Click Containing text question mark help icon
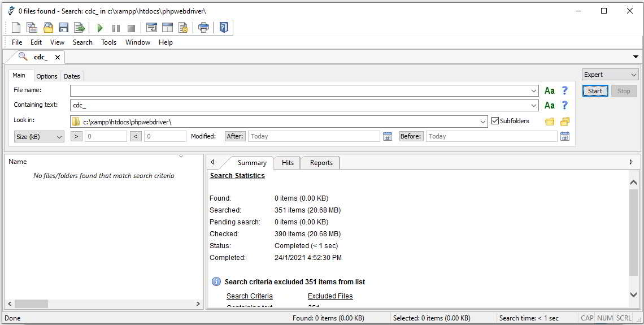 coord(565,105)
